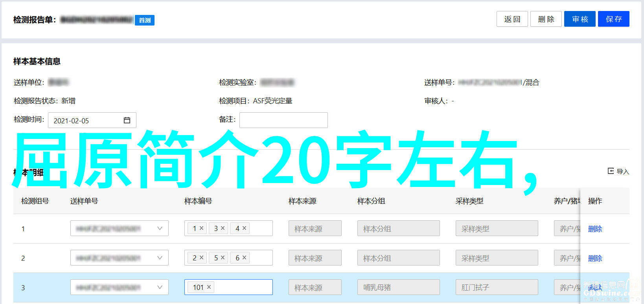This screenshot has height=304, width=644.
Task: Remove sample tag 2 in row 2
Action: pos(201,257)
